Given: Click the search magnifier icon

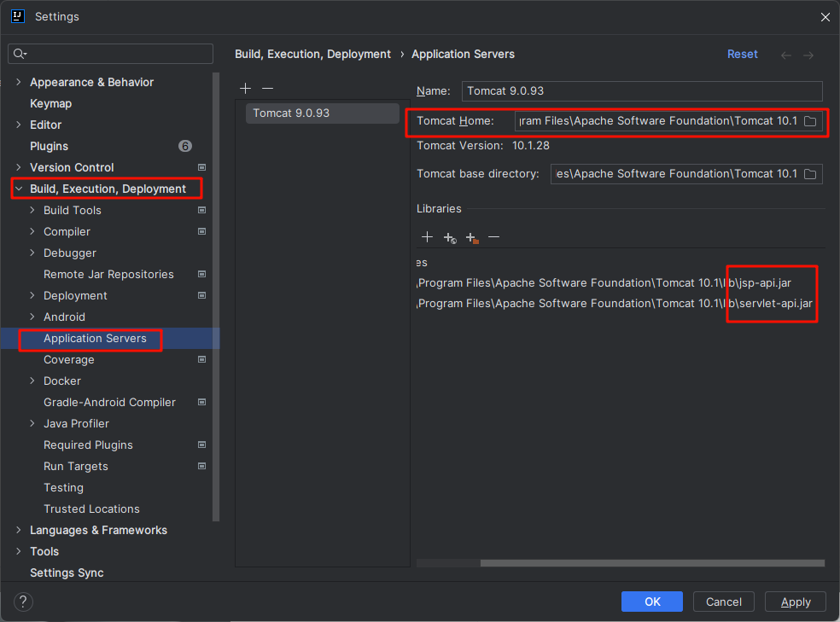Looking at the screenshot, I should (20, 54).
